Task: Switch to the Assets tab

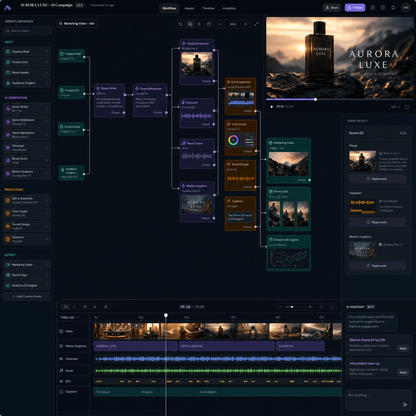Action: 189,8
